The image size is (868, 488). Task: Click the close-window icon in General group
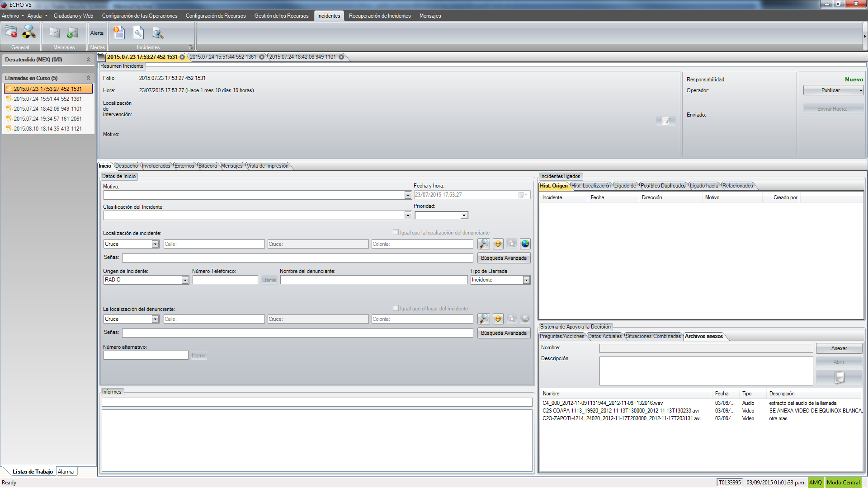(11, 32)
